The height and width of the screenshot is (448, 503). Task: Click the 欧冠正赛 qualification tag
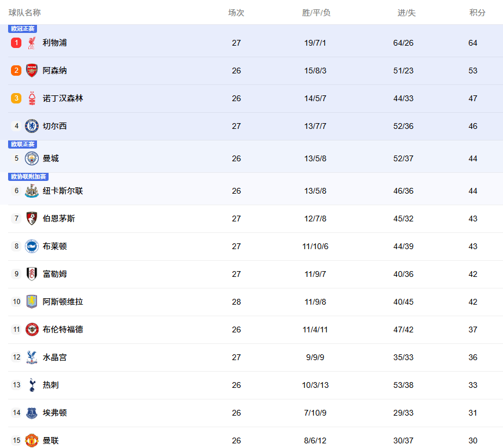point(23,29)
